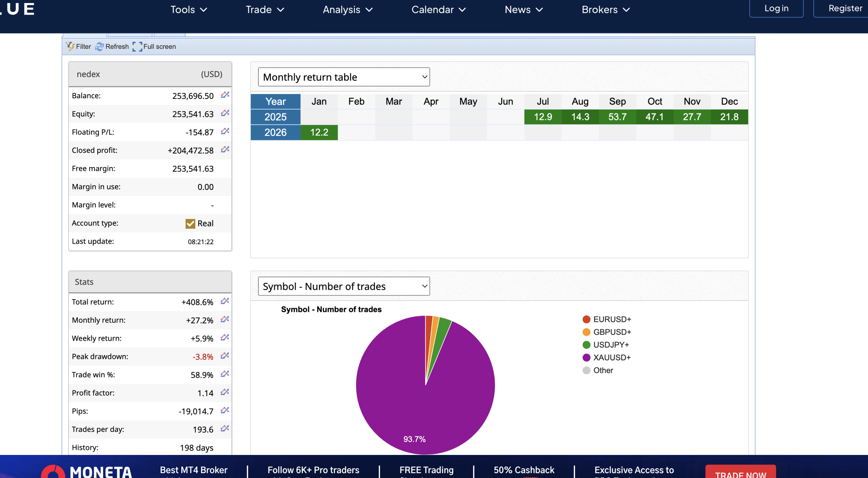
Task: Click the Filter icon above the account panel
Action: 70,46
